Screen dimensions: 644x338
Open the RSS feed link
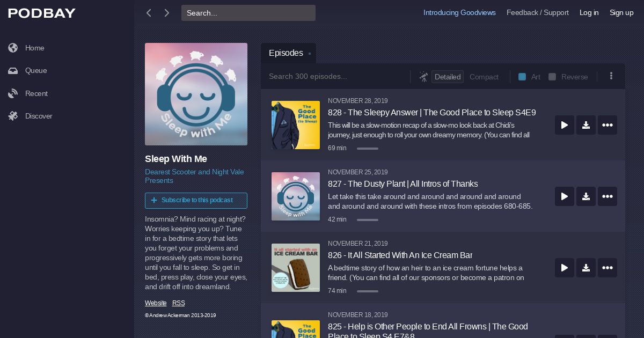point(179,303)
